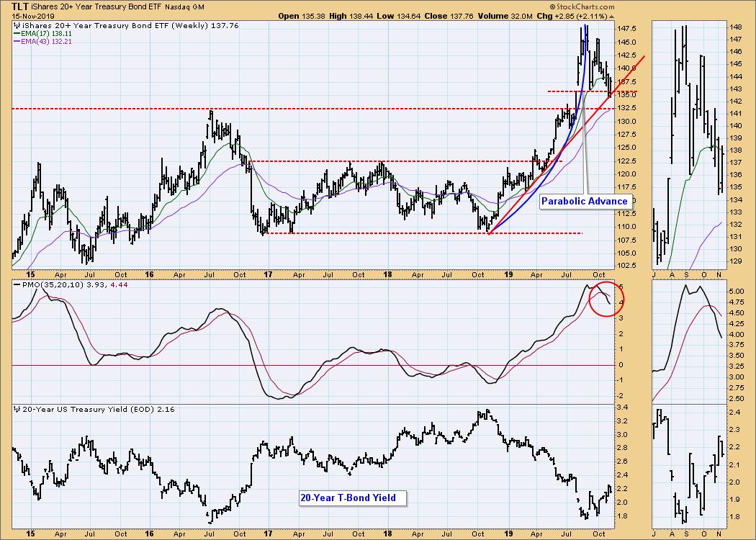Open the StockCharts.com copyright link
Image resolution: width=756 pixels, height=540 pixels.
(x=582, y=6)
